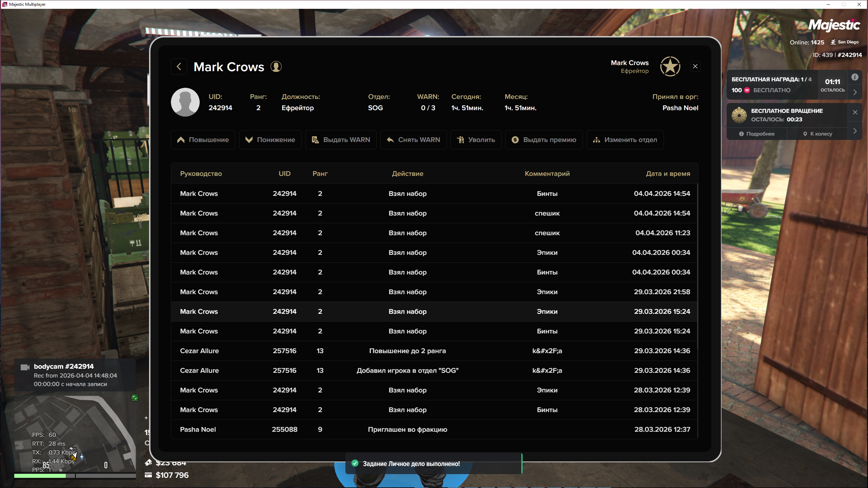Viewport: 868px width, 488px height.
Task: Click the Понижение demote button
Action: [x=270, y=140]
